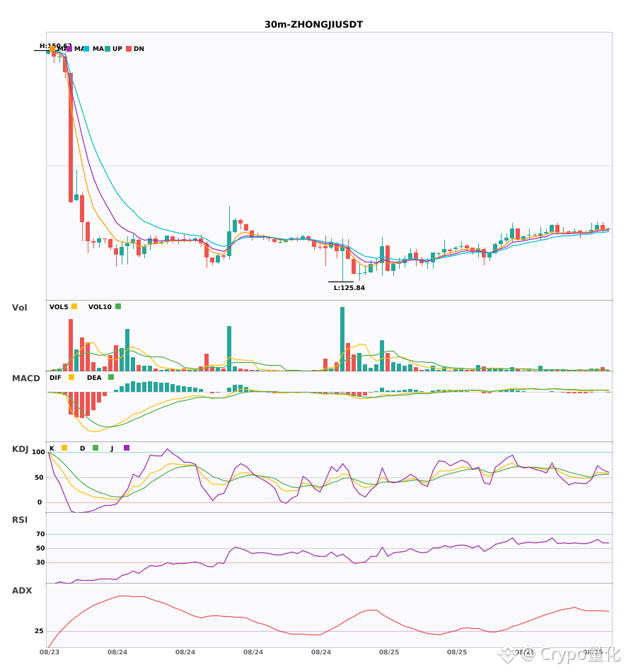626x672 pixels.
Task: Click the VOL10 legend text
Action: [x=100, y=307]
